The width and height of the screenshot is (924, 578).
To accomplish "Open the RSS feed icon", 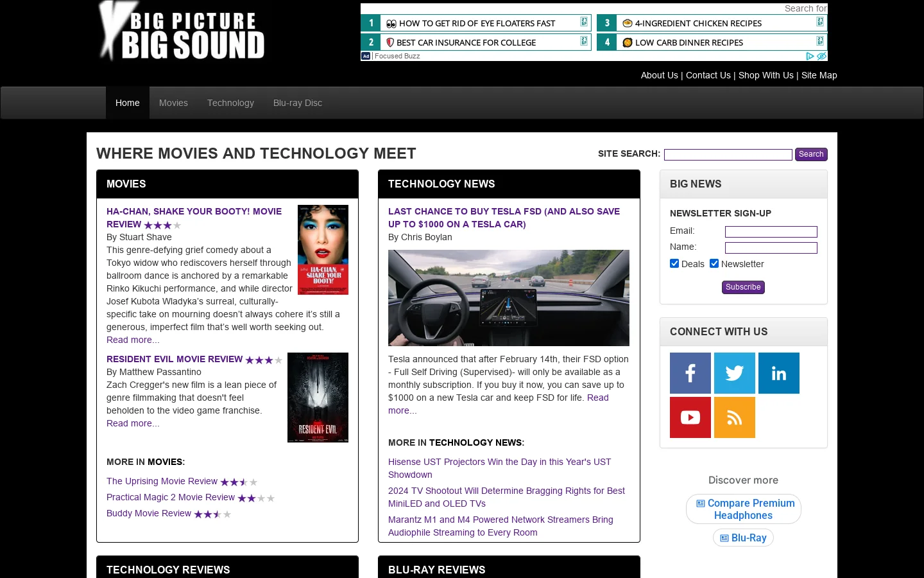I will tap(735, 417).
